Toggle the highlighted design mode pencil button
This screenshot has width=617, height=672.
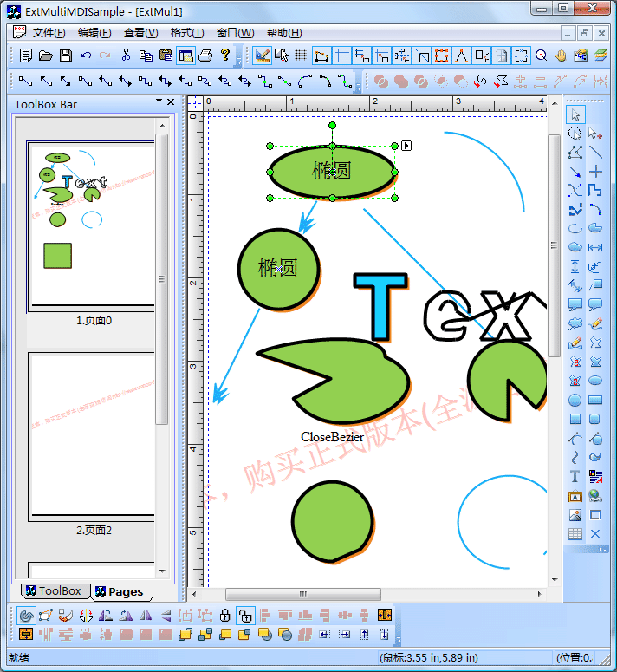pos(263,55)
